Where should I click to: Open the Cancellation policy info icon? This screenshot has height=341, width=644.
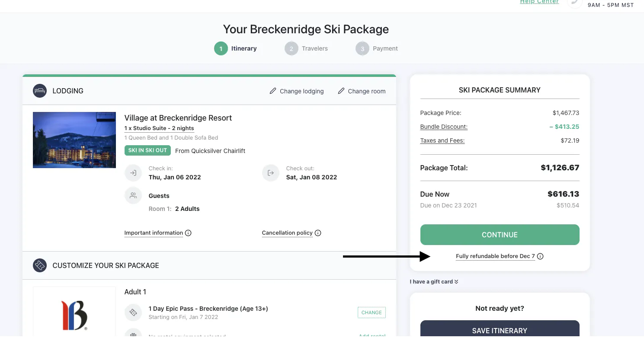click(318, 233)
